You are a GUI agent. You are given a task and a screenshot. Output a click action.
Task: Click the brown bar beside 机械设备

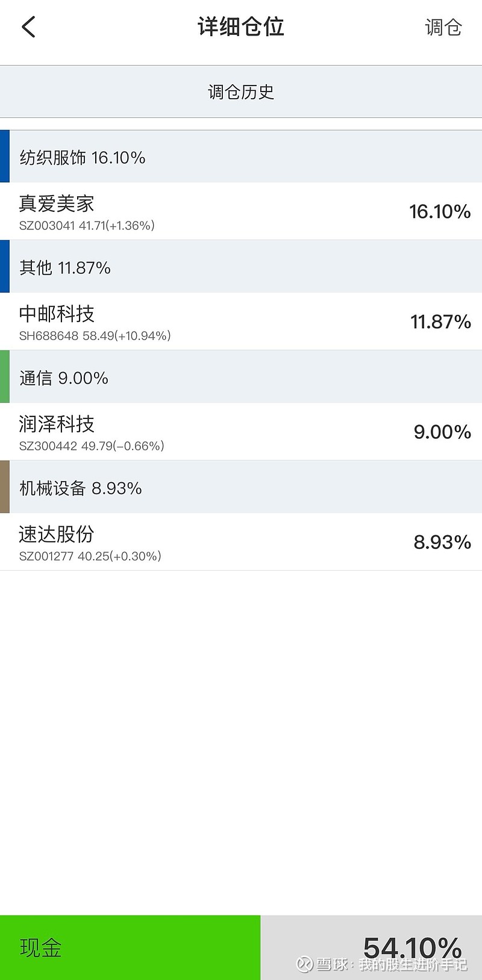coord(5,487)
